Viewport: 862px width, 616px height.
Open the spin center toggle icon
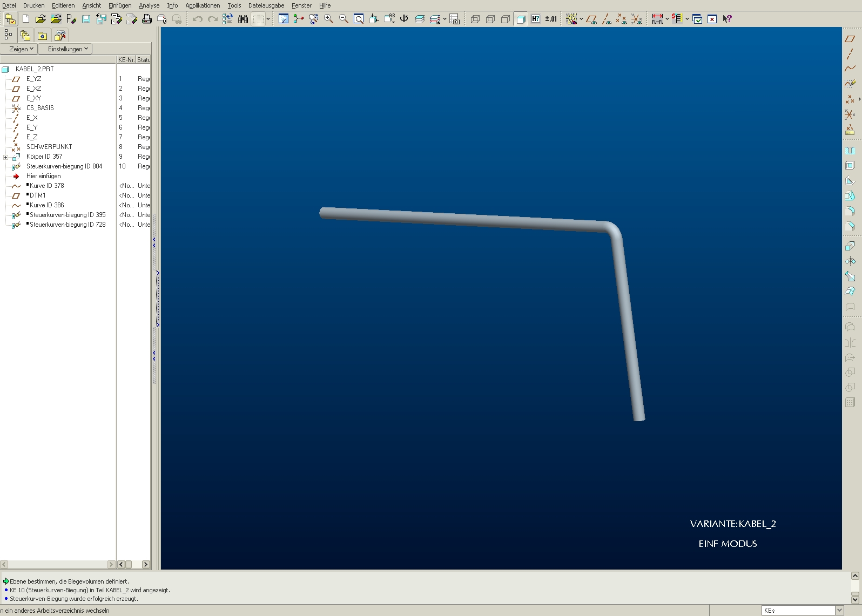click(298, 19)
